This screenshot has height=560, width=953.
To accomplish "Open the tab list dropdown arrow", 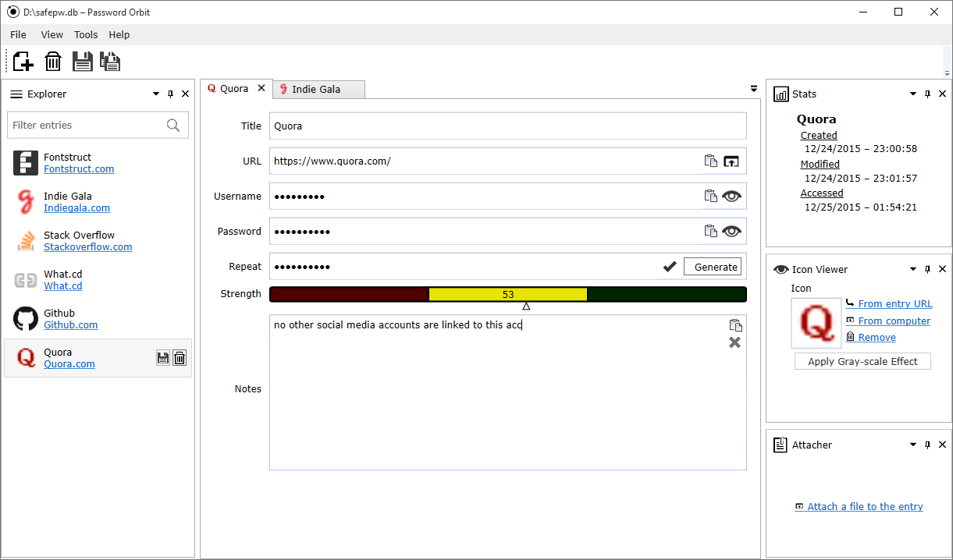I will (x=754, y=89).
